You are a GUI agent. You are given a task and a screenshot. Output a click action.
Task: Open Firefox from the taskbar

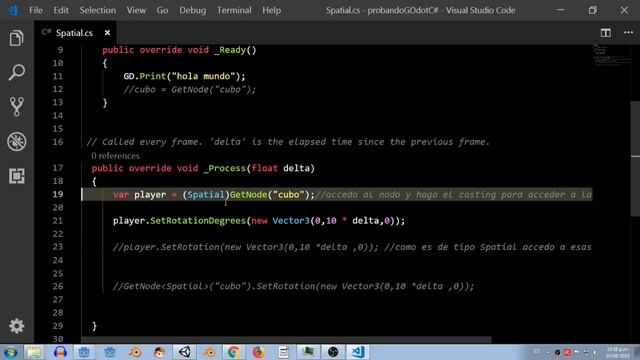pos(258,352)
